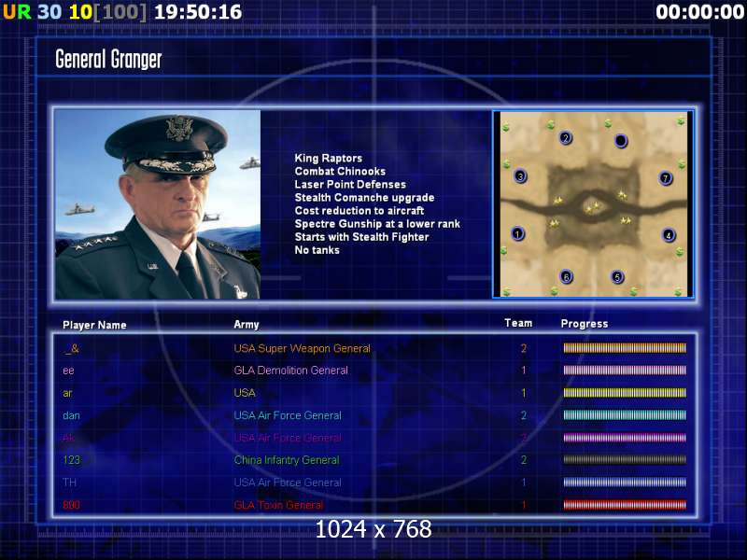Click start position 3 on the minimap
Image resolution: width=747 pixels, height=560 pixels.
tap(520, 176)
